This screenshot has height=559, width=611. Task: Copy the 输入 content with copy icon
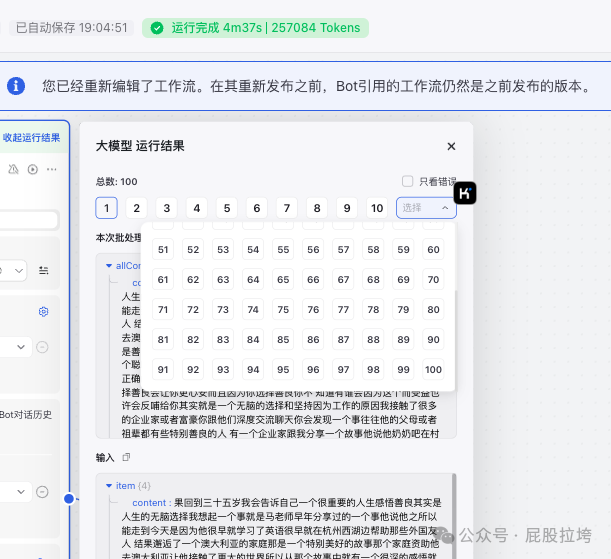click(x=126, y=457)
